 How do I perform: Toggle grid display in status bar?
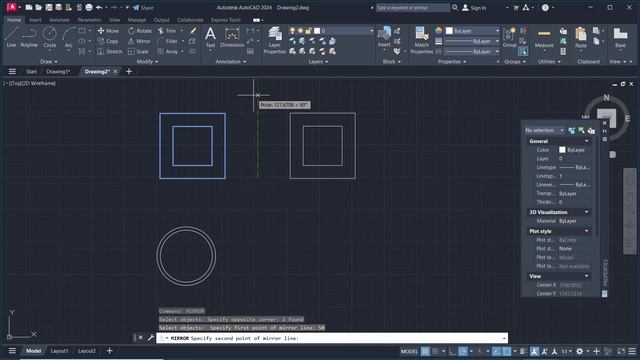click(425, 351)
